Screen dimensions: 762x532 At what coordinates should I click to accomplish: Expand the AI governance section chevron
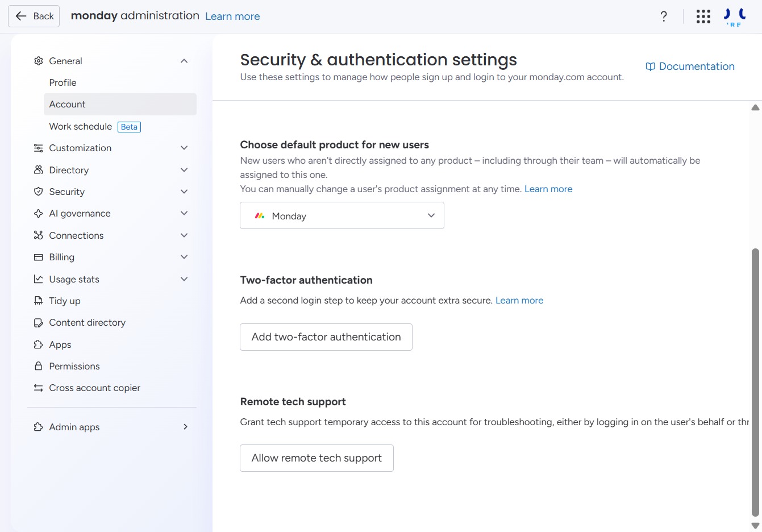(x=184, y=213)
